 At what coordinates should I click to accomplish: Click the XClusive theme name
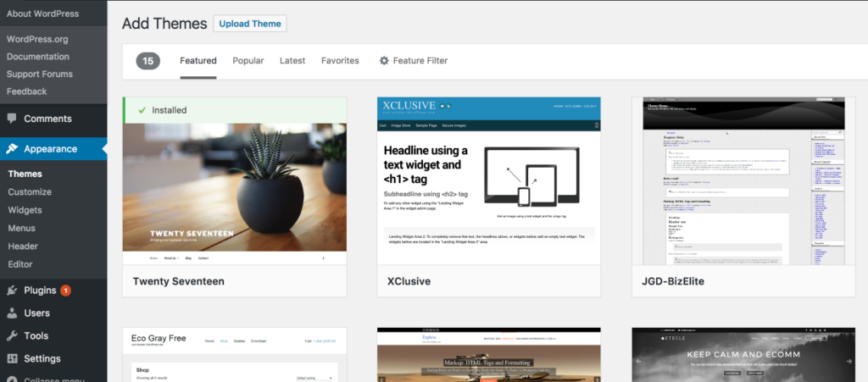[409, 281]
